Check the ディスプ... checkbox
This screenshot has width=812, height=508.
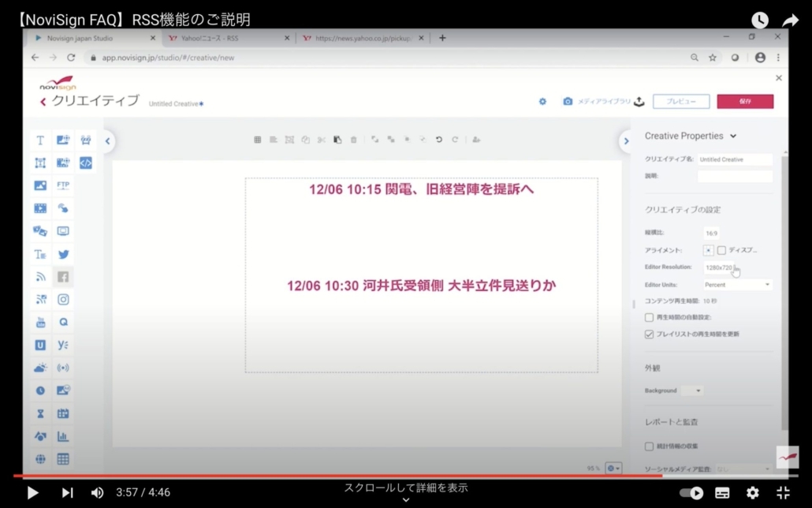[x=722, y=250]
